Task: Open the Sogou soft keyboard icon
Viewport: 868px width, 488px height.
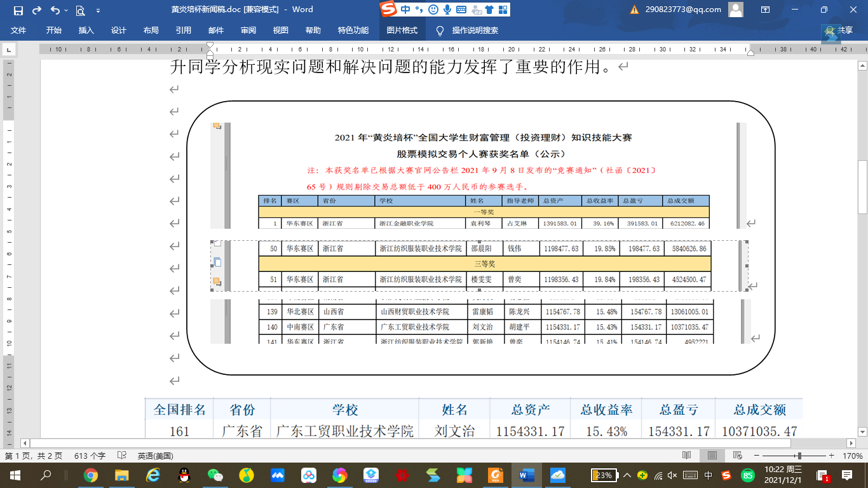Action: click(461, 10)
